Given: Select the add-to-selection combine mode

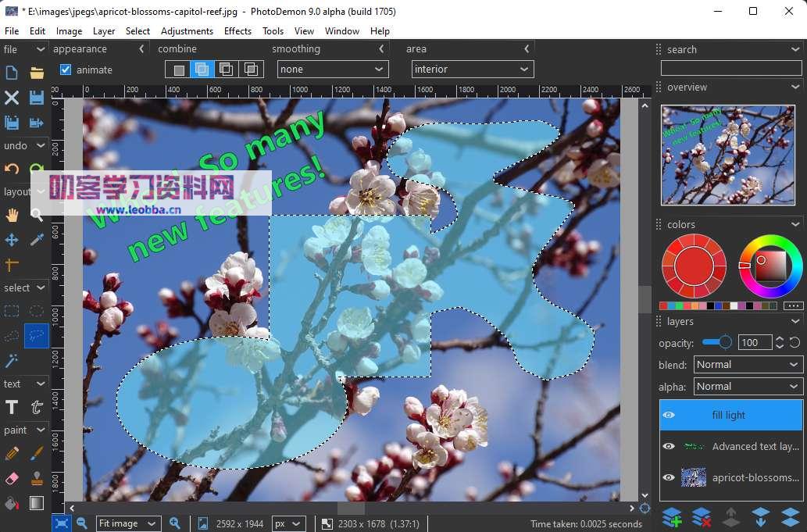Looking at the screenshot, I should pyautogui.click(x=202, y=69).
